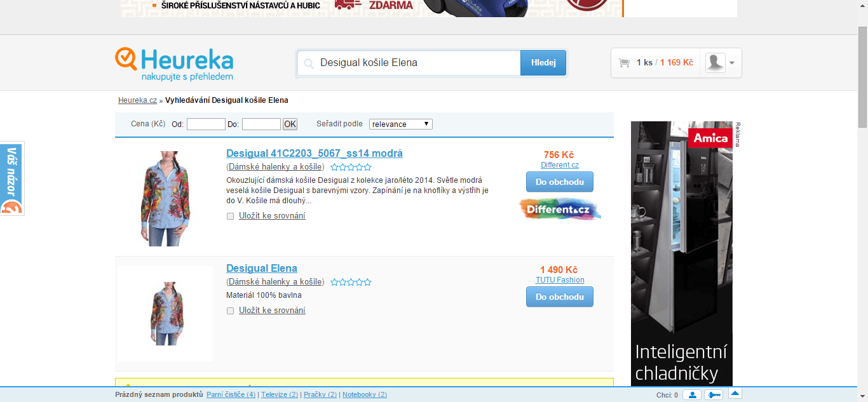Viewport: 868px width, 402px height.
Task: Open Dámské halenky a košile category for 41C2203
Action: point(276,167)
